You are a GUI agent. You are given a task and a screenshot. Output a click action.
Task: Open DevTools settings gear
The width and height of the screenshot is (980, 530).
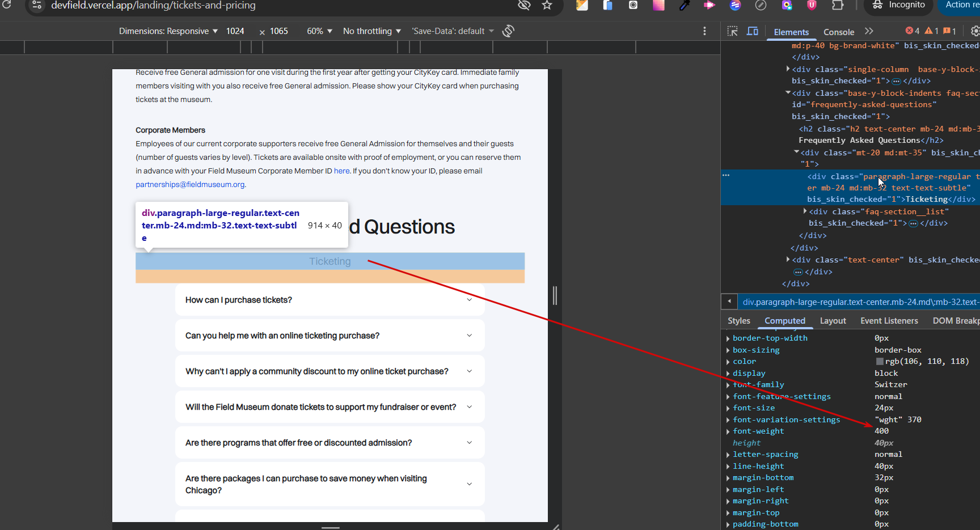coord(975,31)
